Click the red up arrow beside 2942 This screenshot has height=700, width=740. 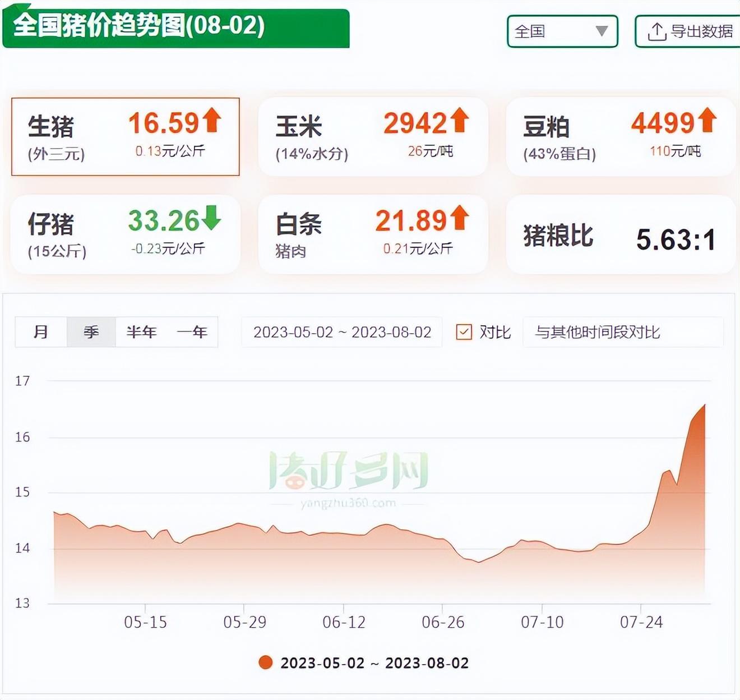(x=460, y=120)
